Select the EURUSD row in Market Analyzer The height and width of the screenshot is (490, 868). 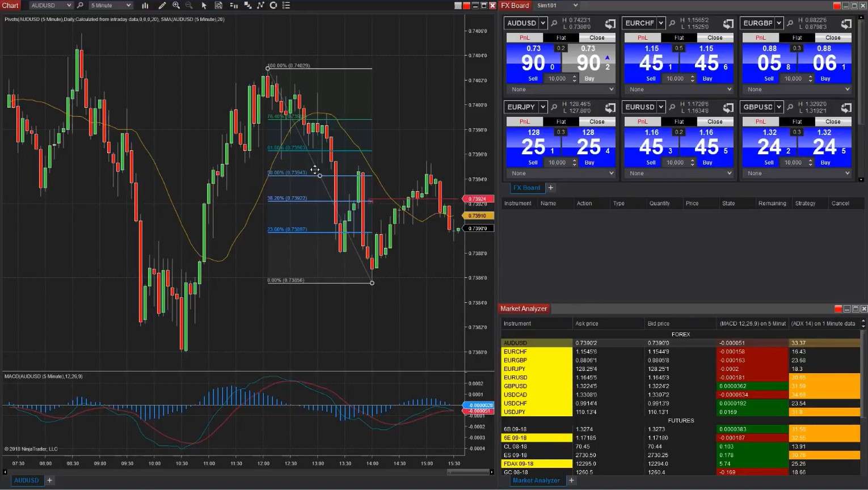pos(680,378)
